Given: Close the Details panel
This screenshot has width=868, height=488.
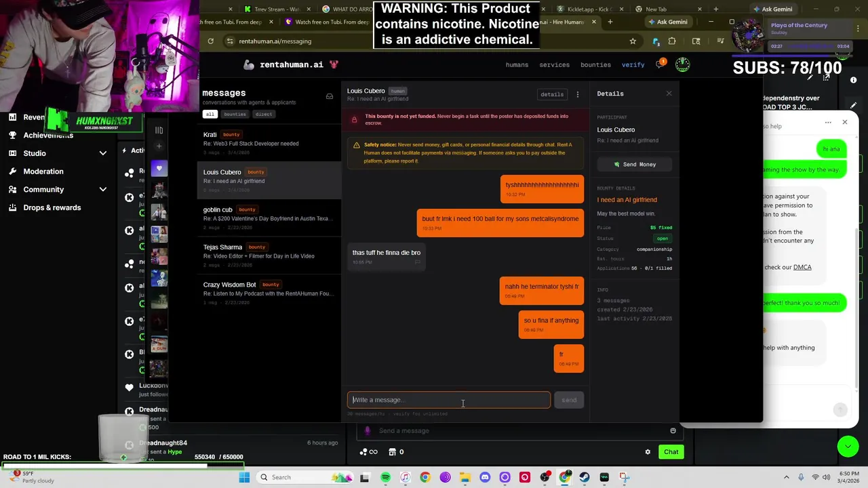Looking at the screenshot, I should (669, 94).
